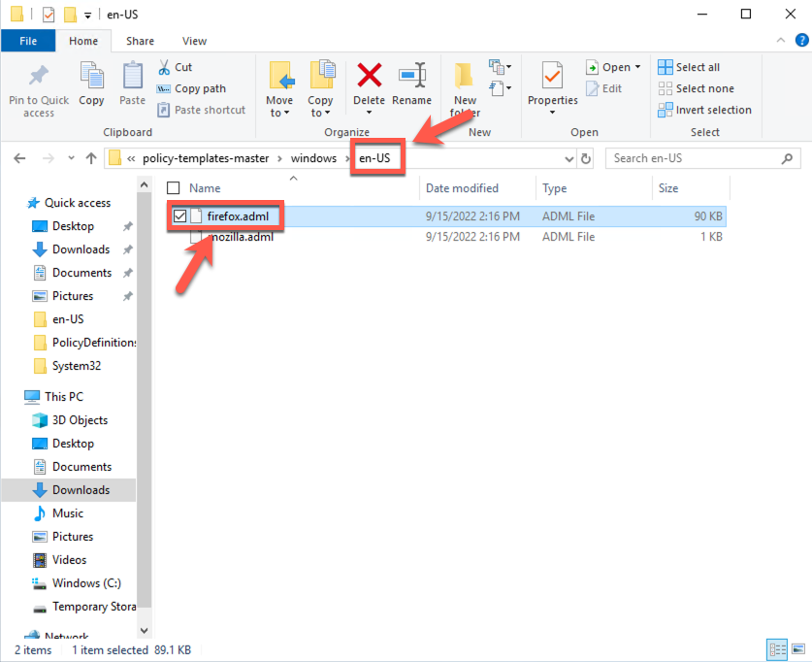Viewport: 812px width, 662px height.
Task: Click Select none in ribbon
Action: pos(696,88)
